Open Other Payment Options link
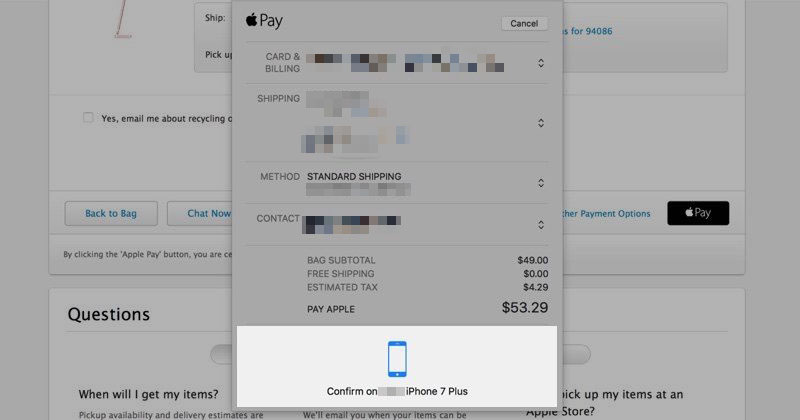 tap(606, 213)
